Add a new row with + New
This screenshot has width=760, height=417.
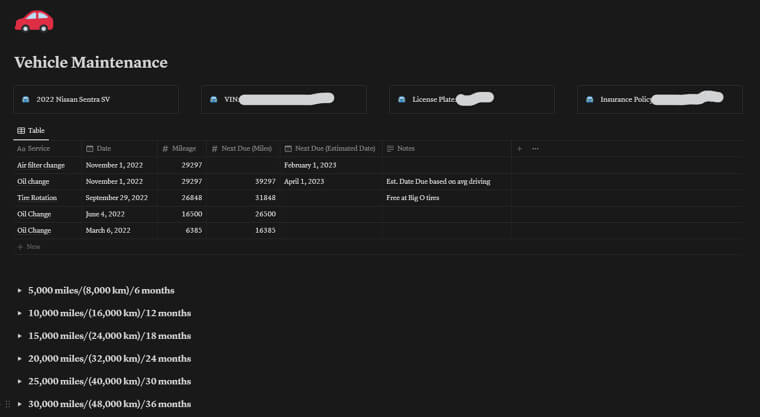click(29, 247)
